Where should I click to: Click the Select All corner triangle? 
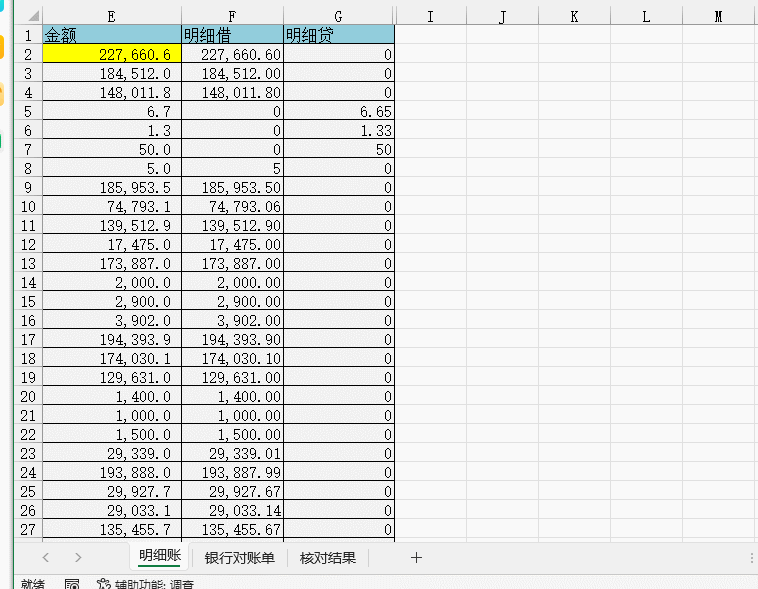33,16
